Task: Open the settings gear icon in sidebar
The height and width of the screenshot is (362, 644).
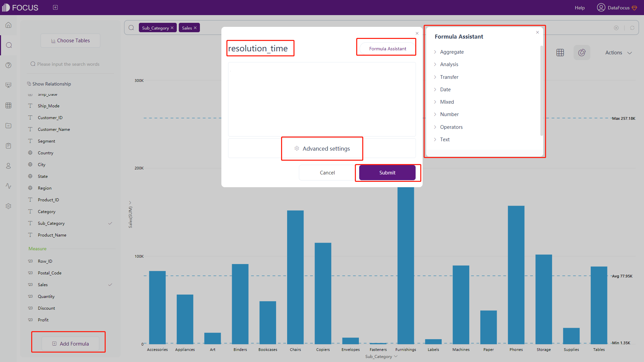Action: pyautogui.click(x=9, y=206)
